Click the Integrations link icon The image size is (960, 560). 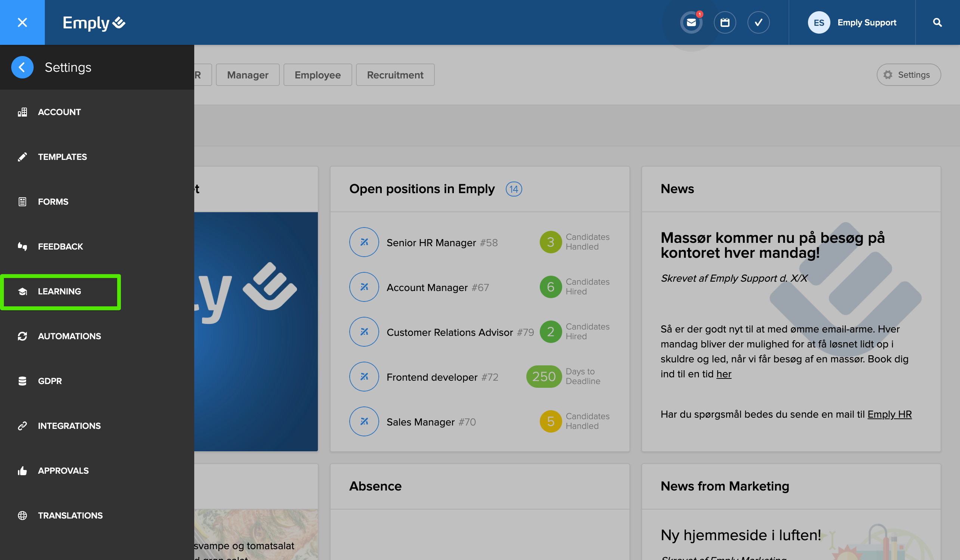(22, 426)
